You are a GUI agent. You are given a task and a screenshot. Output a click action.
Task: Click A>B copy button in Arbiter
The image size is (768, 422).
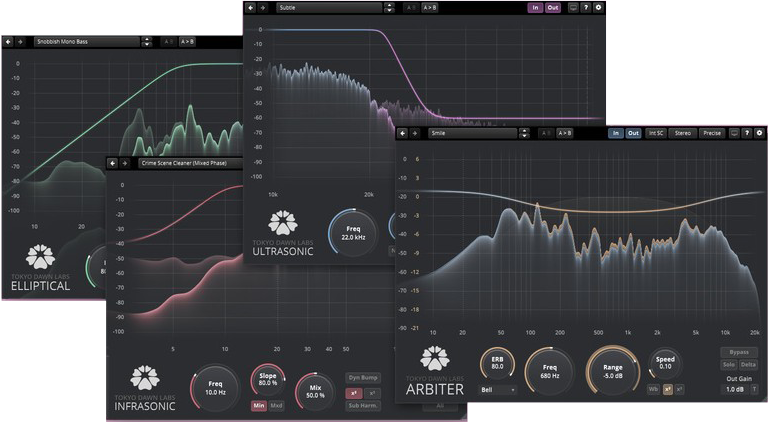point(564,133)
